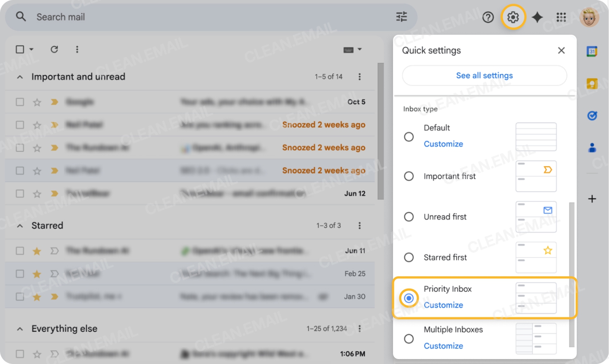
Task: Open the toolbar More options menu
Action: click(x=77, y=49)
